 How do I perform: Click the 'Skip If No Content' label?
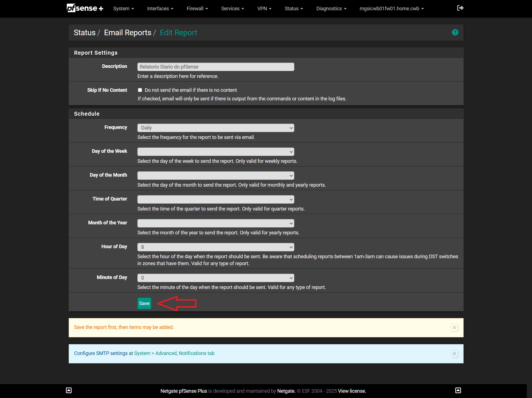pos(107,90)
